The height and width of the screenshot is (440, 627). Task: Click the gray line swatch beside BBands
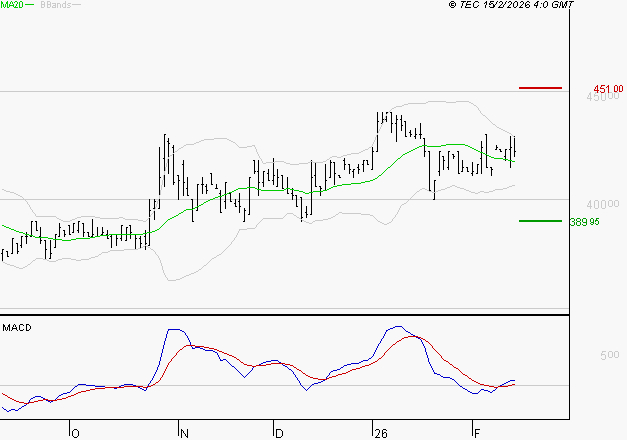pyautogui.click(x=76, y=5)
